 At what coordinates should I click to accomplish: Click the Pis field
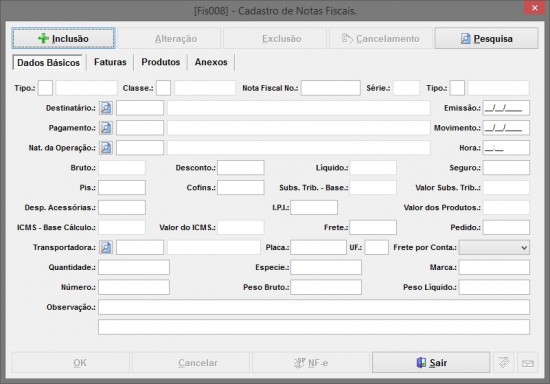[x=122, y=188]
